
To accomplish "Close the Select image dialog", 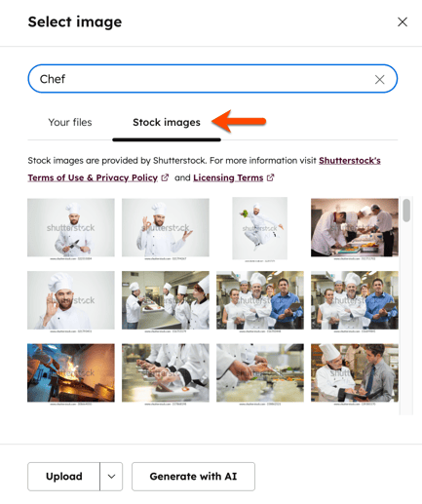I will 403,22.
